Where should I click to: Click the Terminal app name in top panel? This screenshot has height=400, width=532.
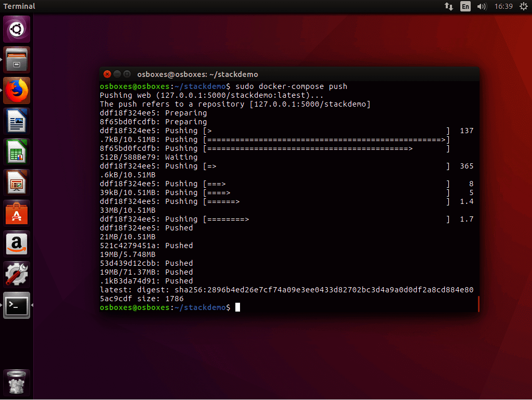[x=19, y=6]
